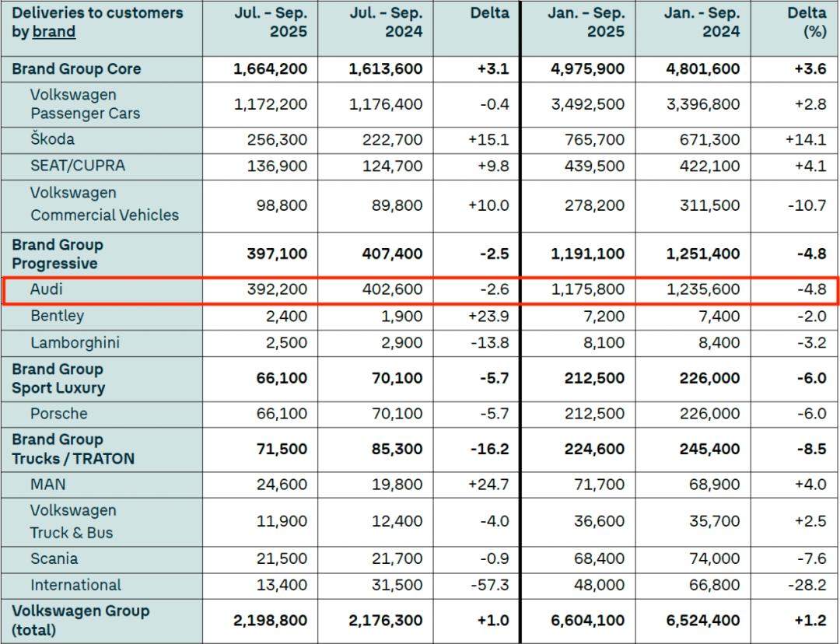
Task: Click the 'Volkswagen Commercial Vehicles' label
Action: [x=104, y=204]
